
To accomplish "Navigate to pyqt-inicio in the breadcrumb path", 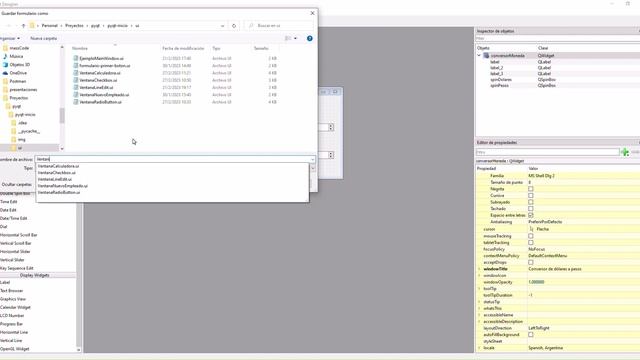I will coord(118,26).
